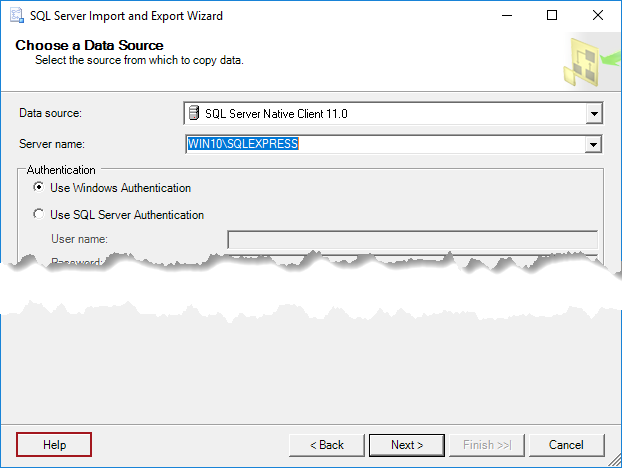Maximize the wizard window
Screen dimensions: 622x468
coord(552,15)
